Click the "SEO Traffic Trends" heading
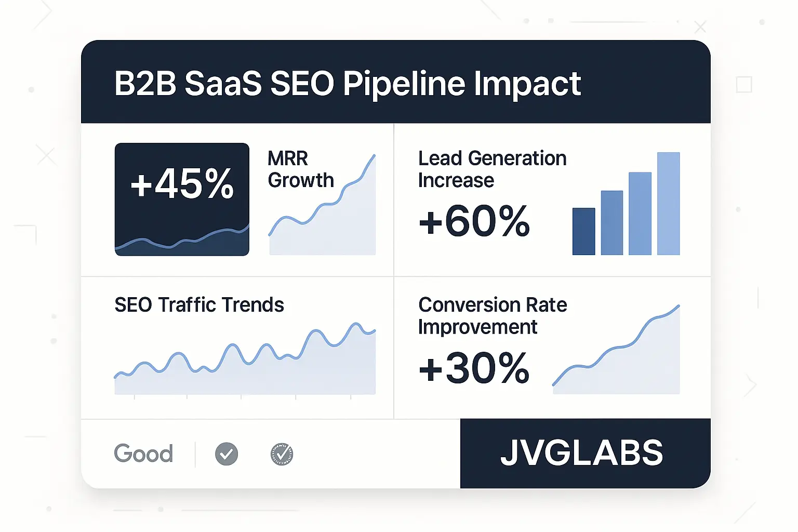 tap(199, 305)
